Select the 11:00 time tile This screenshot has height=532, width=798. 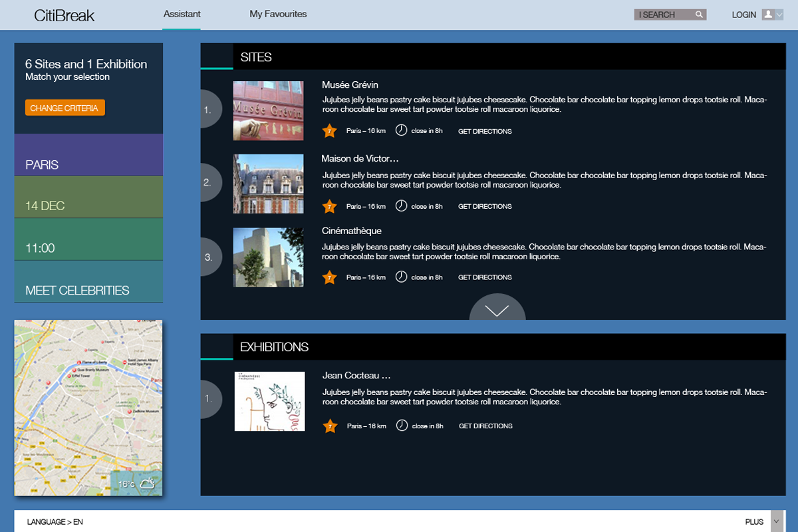[x=88, y=239]
